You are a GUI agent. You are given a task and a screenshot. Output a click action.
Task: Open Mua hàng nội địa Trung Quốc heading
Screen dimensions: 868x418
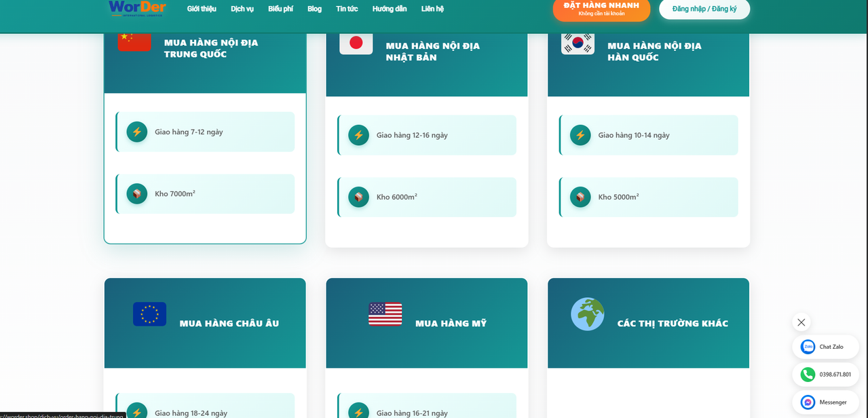211,48
